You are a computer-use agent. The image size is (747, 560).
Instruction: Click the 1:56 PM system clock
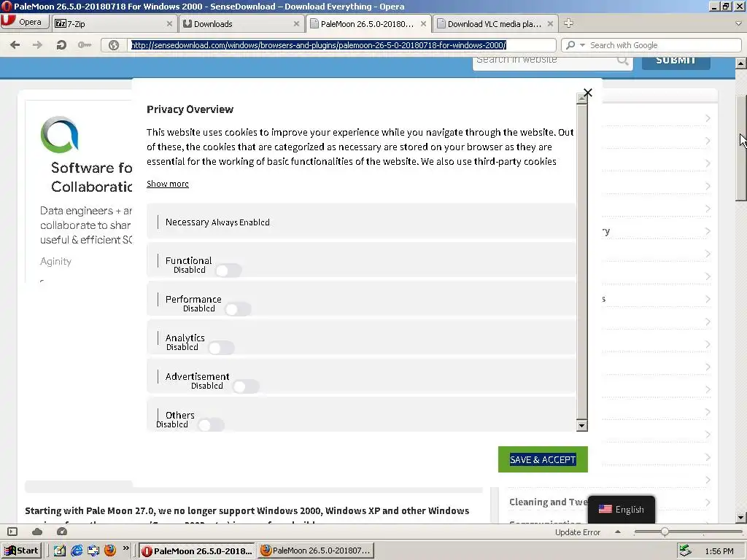click(719, 551)
